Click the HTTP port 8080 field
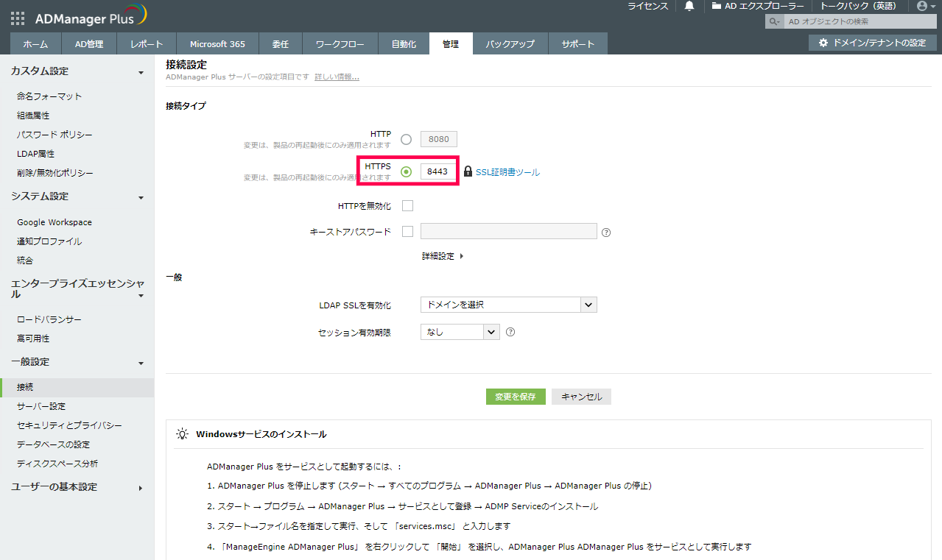942x560 pixels. tap(439, 139)
